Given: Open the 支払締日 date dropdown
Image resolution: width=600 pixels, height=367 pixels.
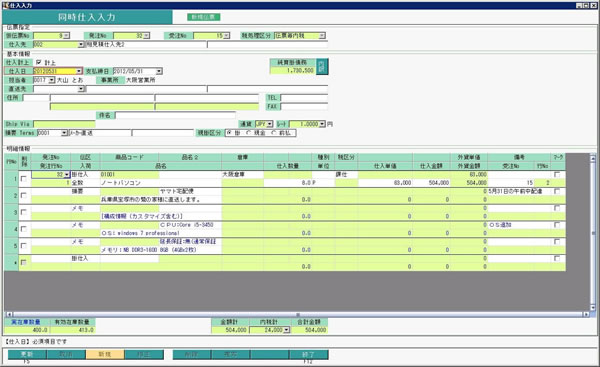Looking at the screenshot, I should point(159,71).
